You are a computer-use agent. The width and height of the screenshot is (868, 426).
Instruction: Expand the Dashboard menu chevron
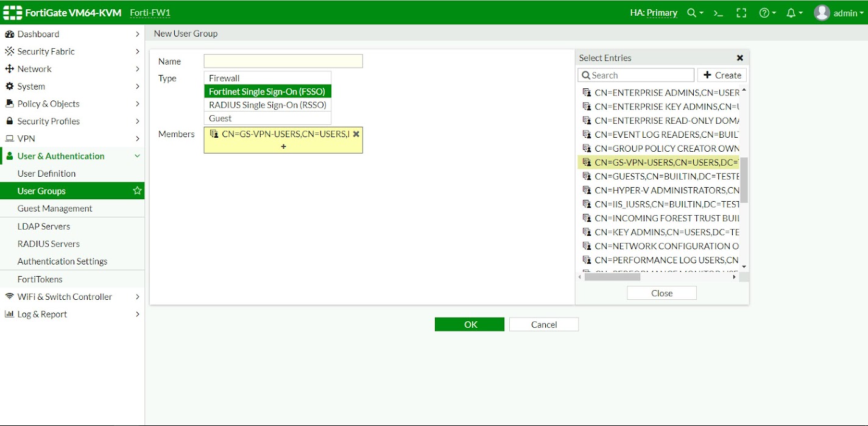click(138, 34)
